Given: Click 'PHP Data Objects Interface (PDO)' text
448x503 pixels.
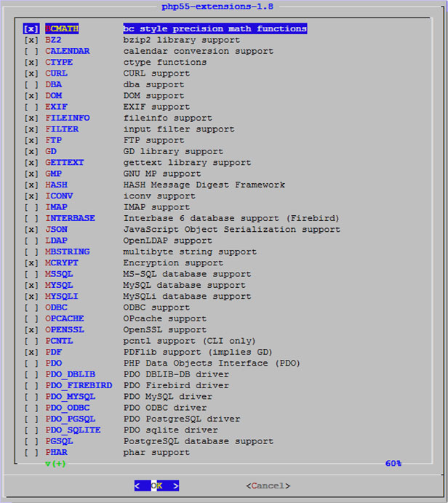Looking at the screenshot, I should pyautogui.click(x=212, y=363).
